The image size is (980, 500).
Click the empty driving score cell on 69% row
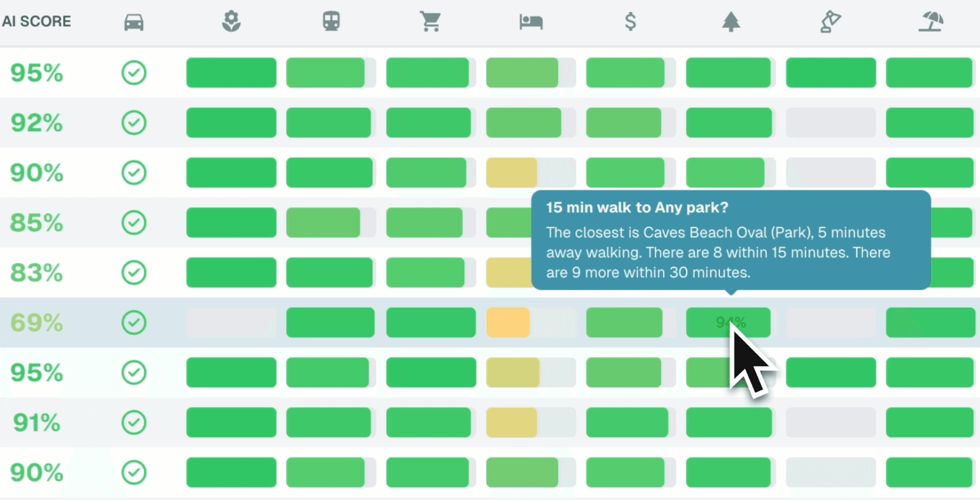coord(231,322)
